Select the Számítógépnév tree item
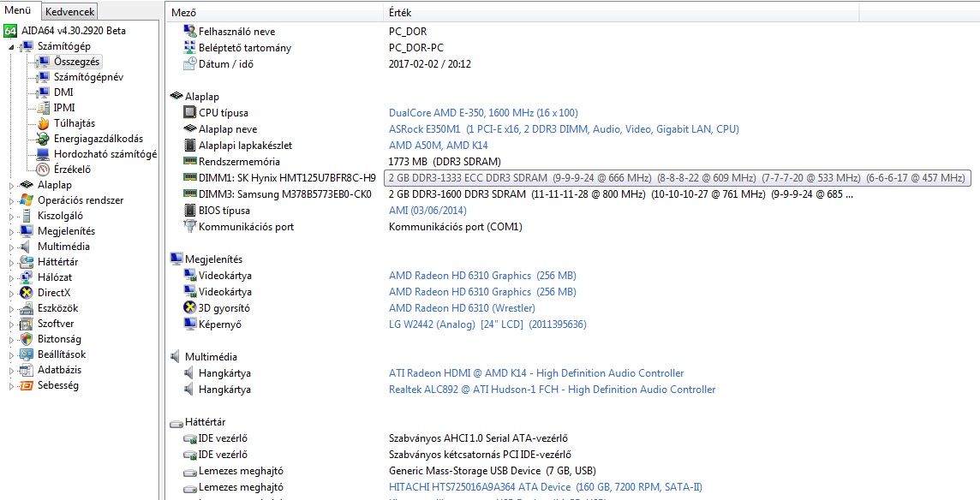This screenshot has height=500, width=980. [88, 77]
